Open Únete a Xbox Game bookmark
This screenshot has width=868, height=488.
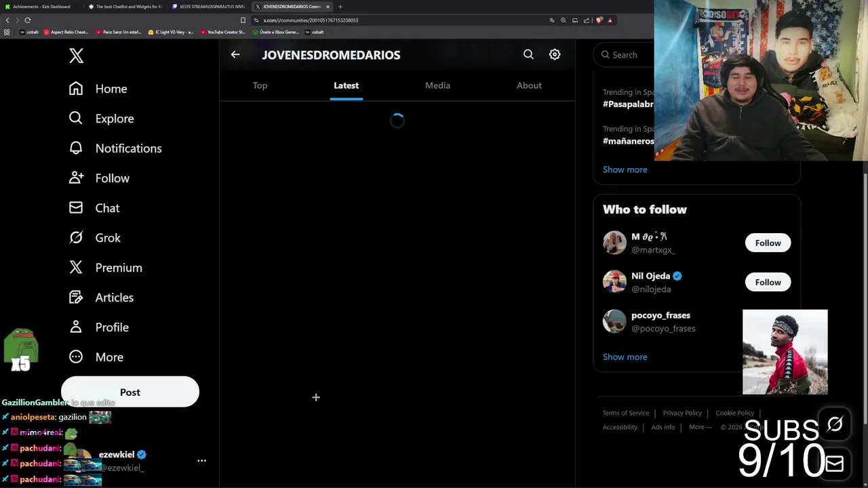275,32
